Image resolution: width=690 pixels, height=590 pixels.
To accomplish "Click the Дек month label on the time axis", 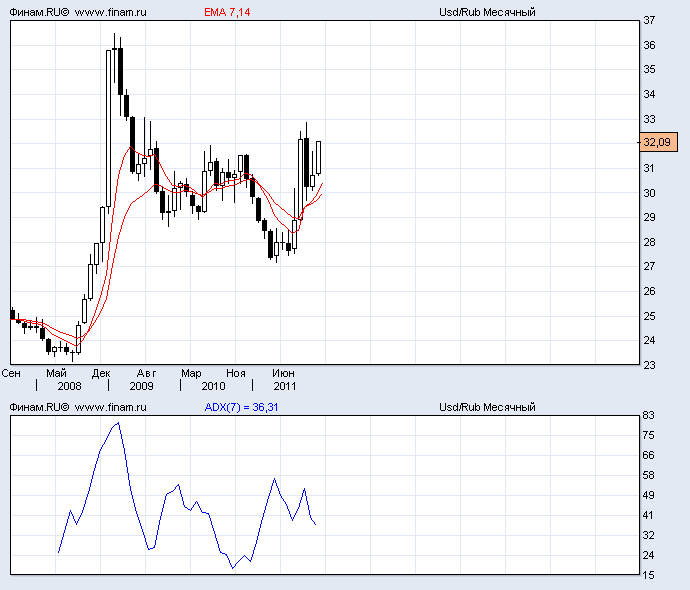I will pyautogui.click(x=101, y=374).
